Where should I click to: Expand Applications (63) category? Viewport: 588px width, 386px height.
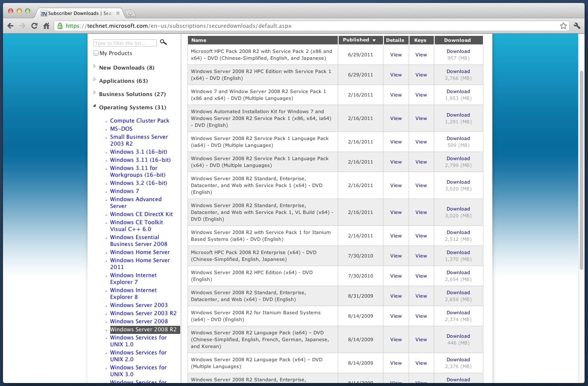click(94, 79)
